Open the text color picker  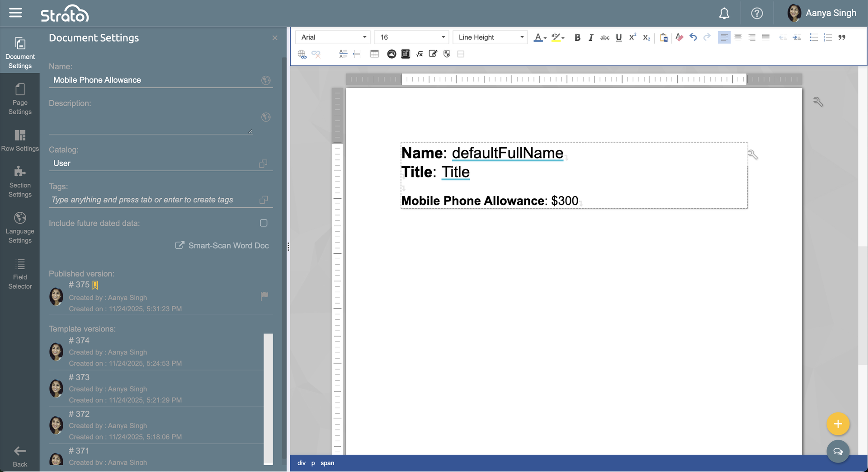(x=540, y=37)
